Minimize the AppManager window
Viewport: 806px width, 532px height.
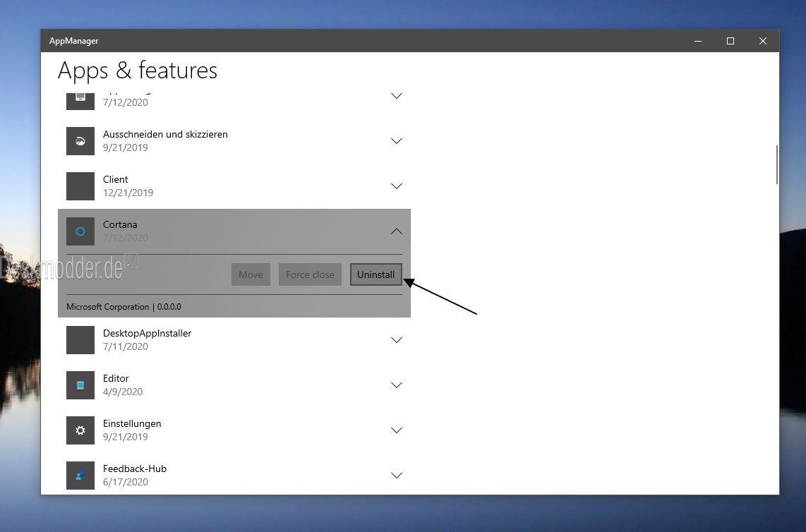697,41
